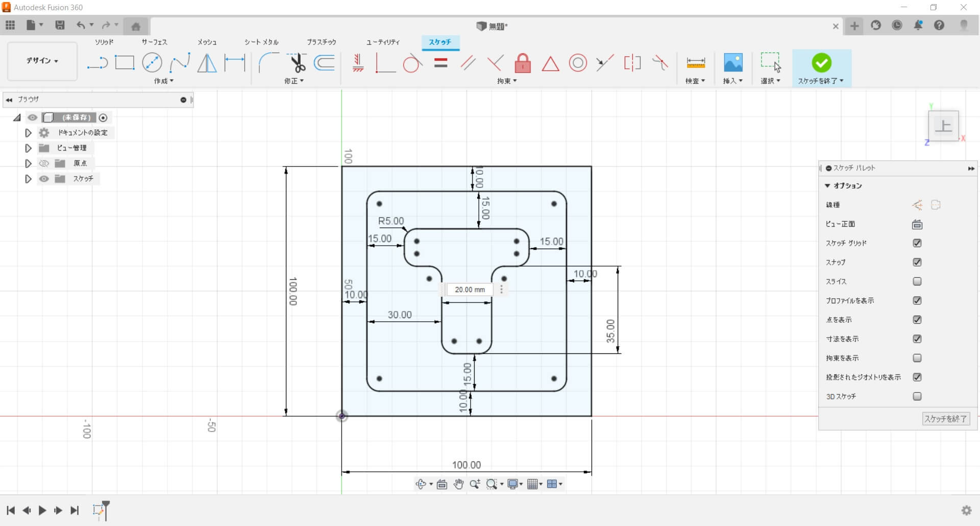This screenshot has width=980, height=526.
Task: Click スケッチを終了 button in sketch palette
Action: 945,419
